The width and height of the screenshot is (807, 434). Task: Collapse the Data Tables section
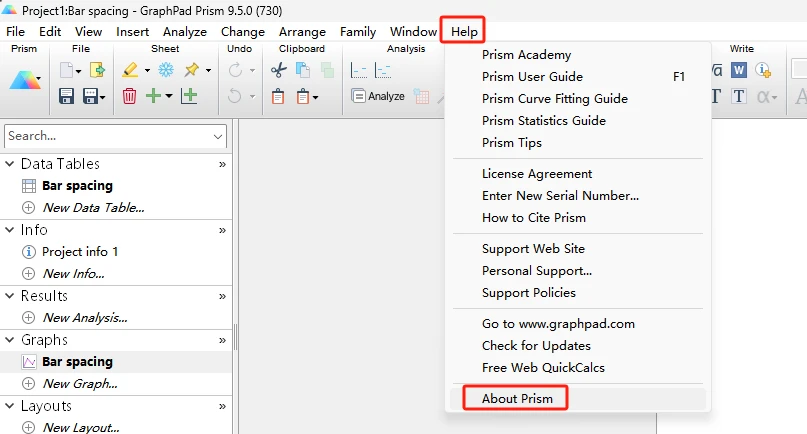point(9,164)
